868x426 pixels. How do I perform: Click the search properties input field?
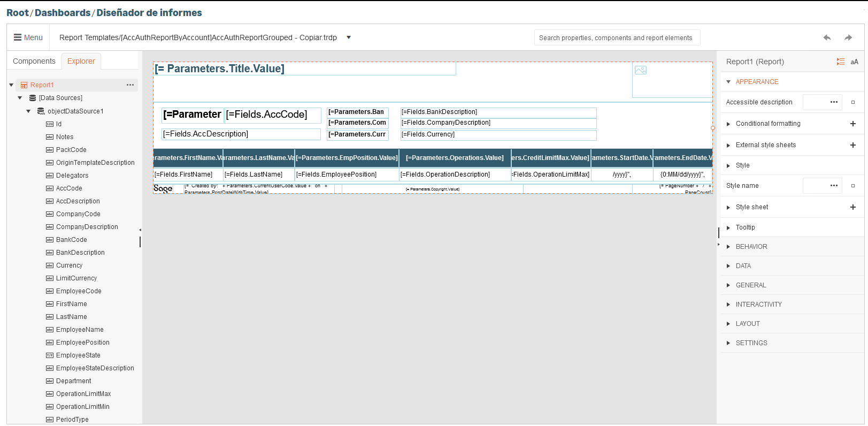coord(617,37)
